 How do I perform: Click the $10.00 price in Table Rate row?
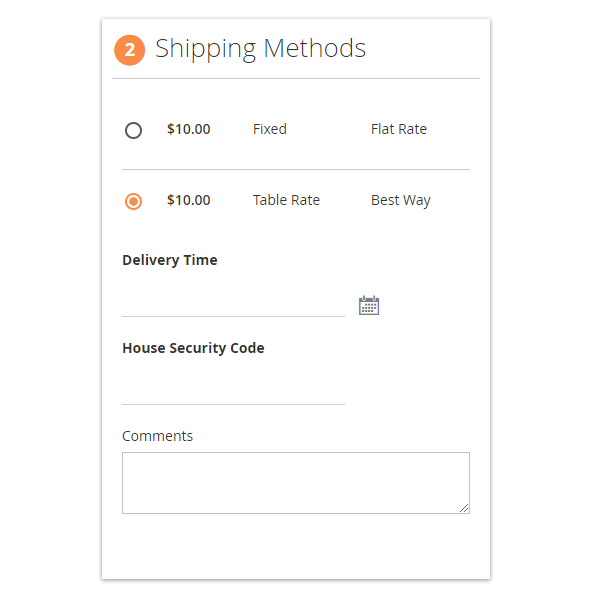[x=188, y=200]
